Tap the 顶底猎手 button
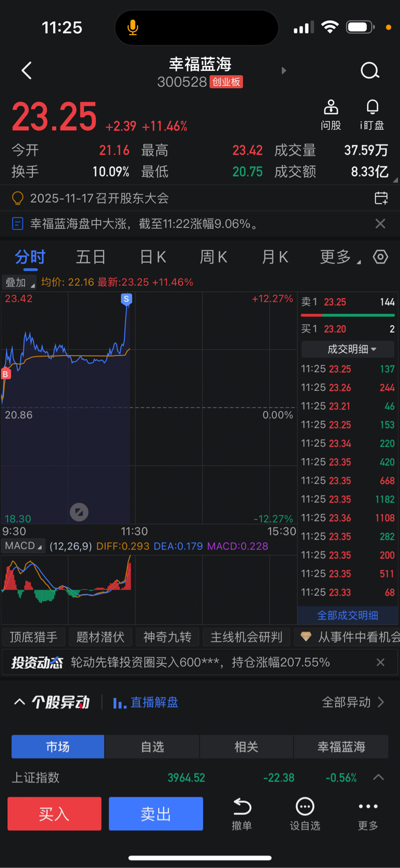The width and height of the screenshot is (400, 868). pos(34,637)
